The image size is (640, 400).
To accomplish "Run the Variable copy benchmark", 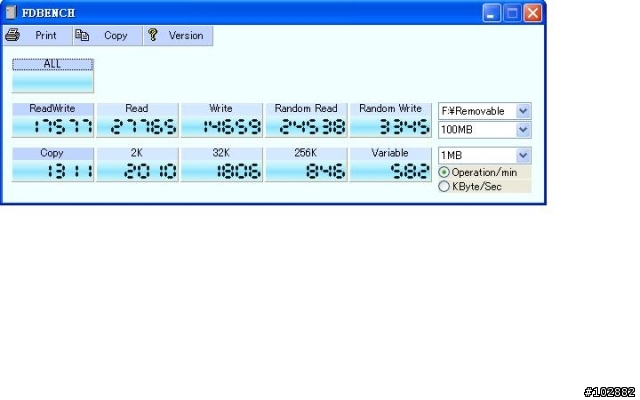I will pos(391,164).
